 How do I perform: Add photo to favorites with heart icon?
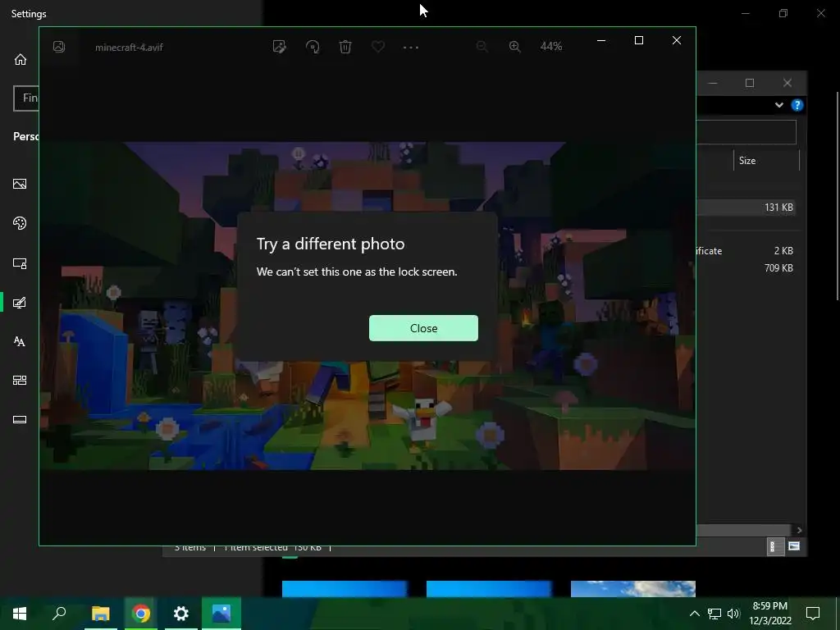(378, 47)
